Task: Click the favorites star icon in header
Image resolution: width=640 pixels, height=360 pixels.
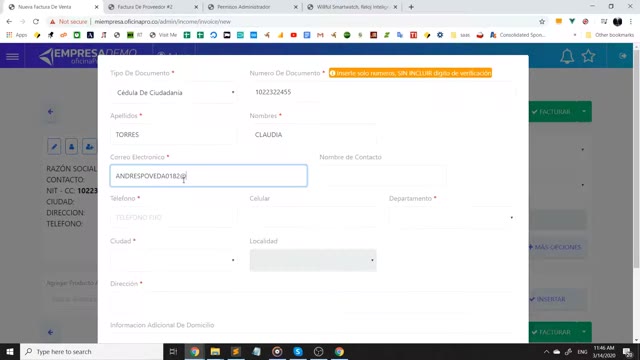Action: tap(588, 56)
